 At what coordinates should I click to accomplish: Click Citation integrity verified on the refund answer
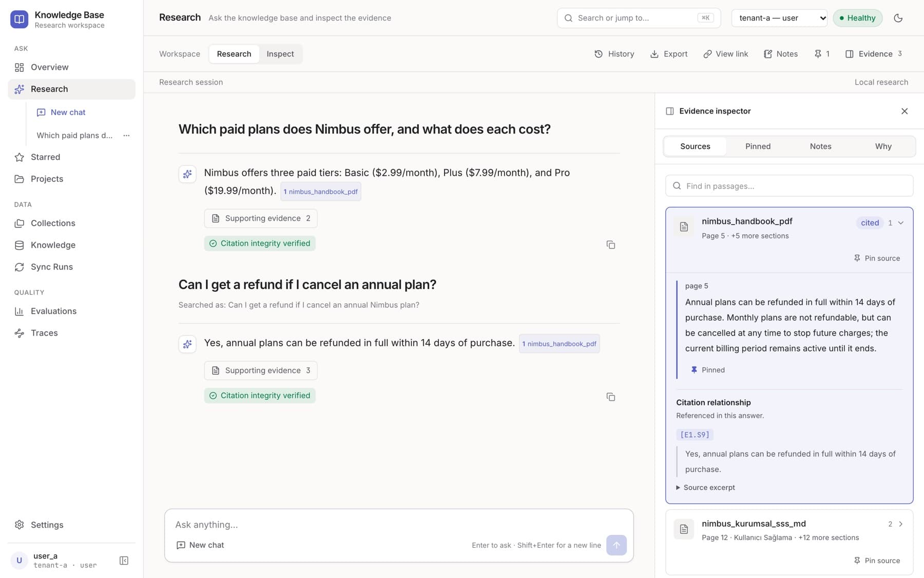[x=260, y=396]
